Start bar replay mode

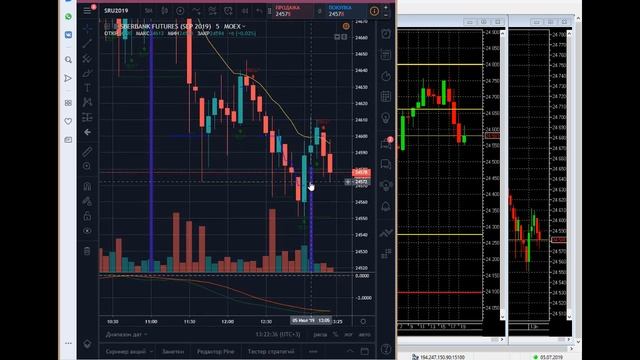244,11
